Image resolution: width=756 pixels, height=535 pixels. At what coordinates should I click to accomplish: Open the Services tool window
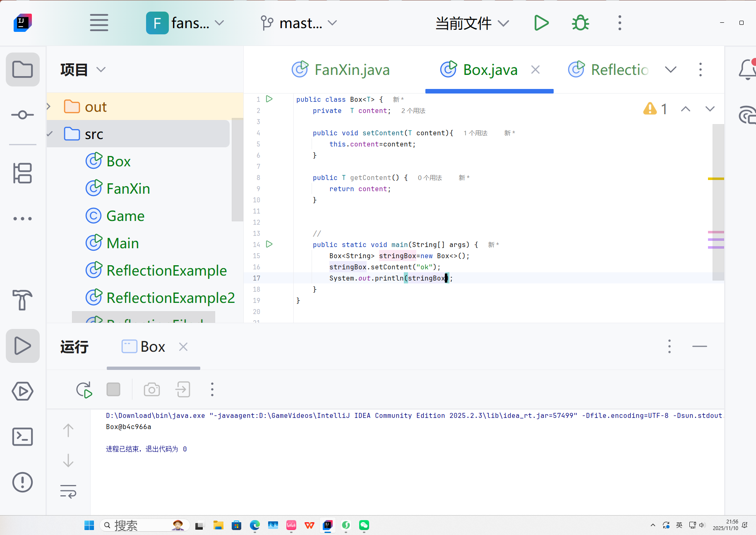[23, 391]
